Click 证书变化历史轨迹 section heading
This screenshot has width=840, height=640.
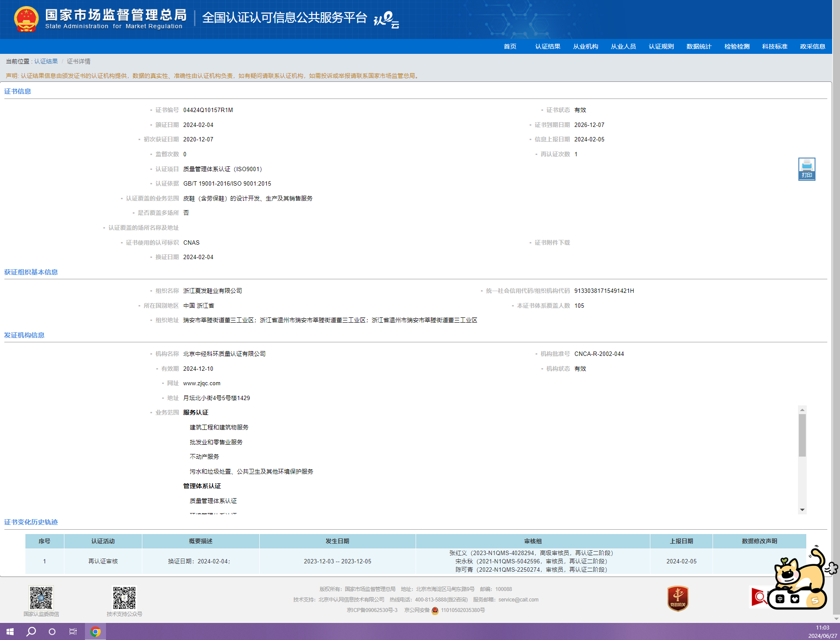click(x=31, y=522)
